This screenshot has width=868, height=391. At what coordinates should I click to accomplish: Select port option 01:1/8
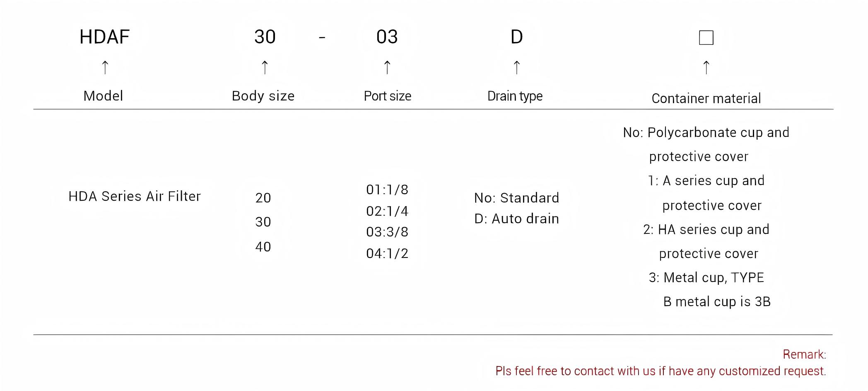point(387,189)
